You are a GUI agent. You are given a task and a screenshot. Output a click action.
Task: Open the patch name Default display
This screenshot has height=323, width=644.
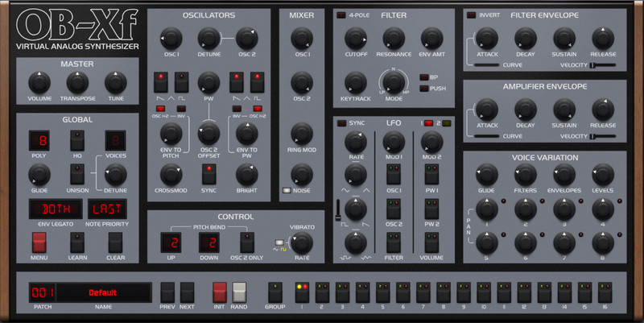(103, 292)
